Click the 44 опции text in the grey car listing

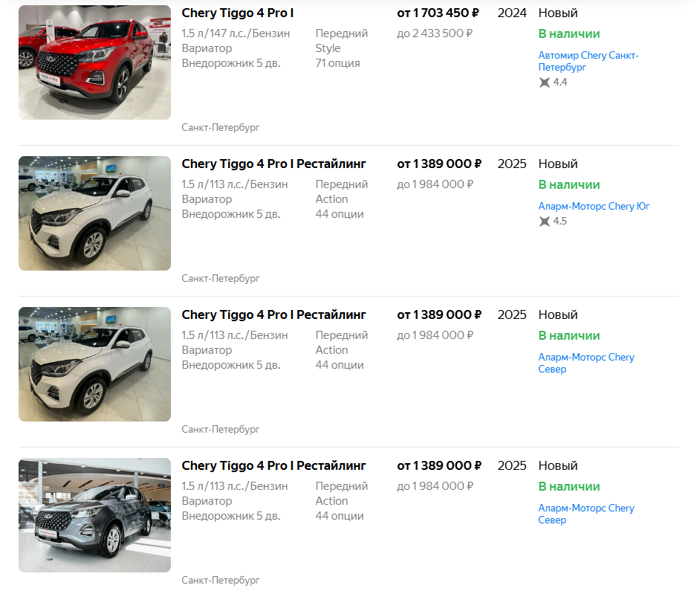click(340, 516)
